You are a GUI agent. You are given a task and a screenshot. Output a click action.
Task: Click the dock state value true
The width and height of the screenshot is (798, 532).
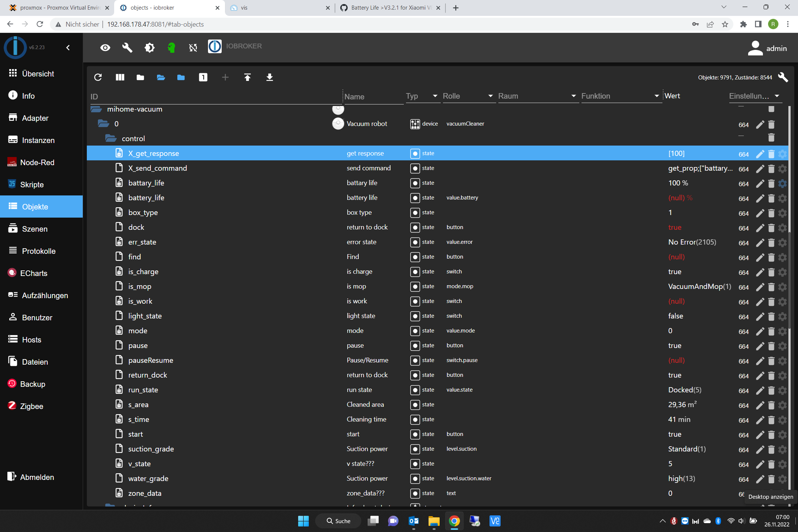pyautogui.click(x=675, y=227)
